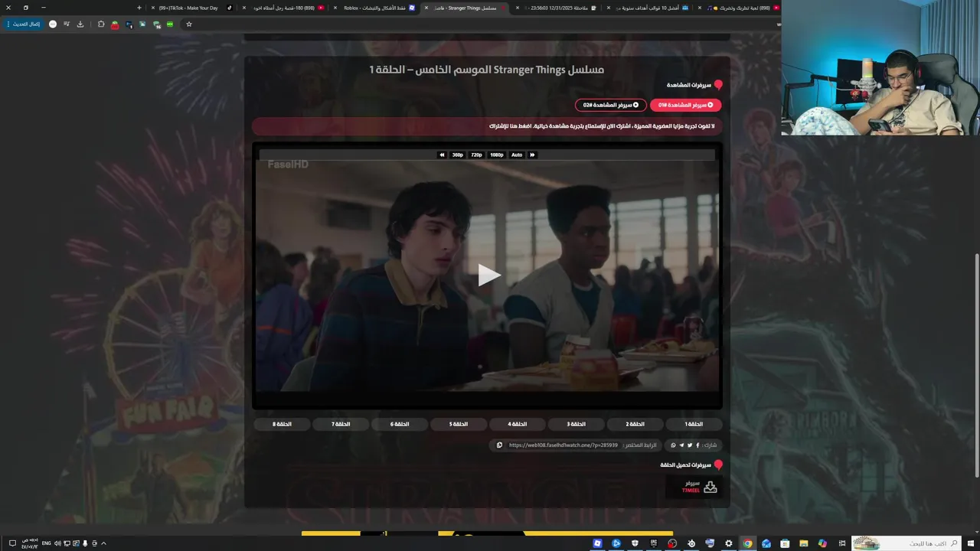
Task: Open a new browser tab
Action: point(139,8)
